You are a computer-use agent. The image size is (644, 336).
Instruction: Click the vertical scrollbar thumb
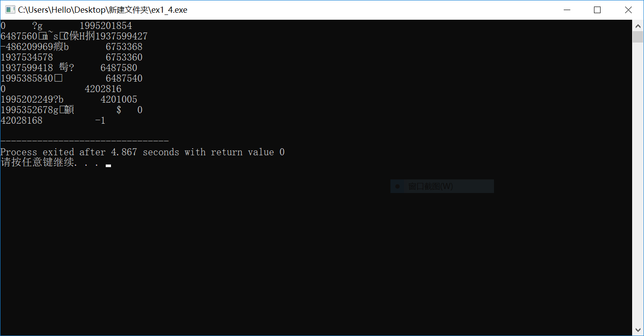(x=638, y=36)
